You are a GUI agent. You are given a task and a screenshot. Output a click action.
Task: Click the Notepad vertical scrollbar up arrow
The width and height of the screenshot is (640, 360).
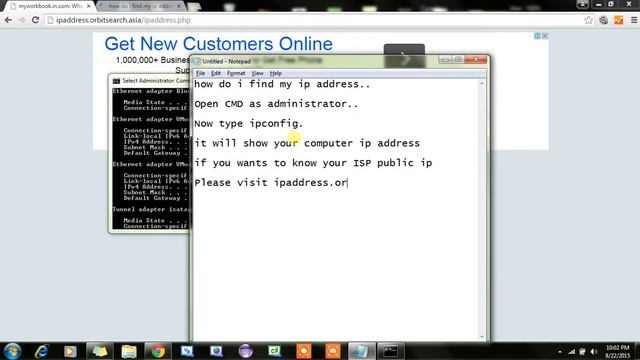[482, 83]
